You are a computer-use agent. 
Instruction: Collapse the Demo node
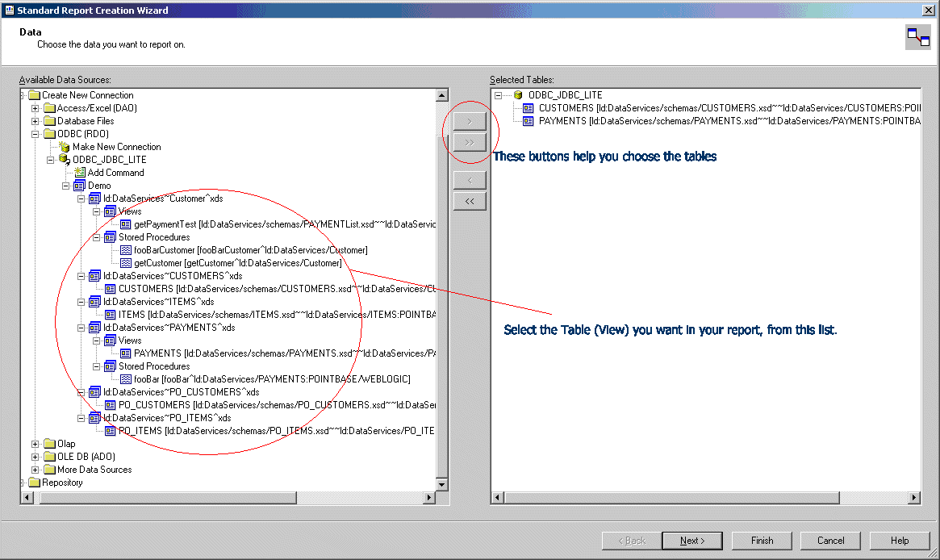point(66,186)
